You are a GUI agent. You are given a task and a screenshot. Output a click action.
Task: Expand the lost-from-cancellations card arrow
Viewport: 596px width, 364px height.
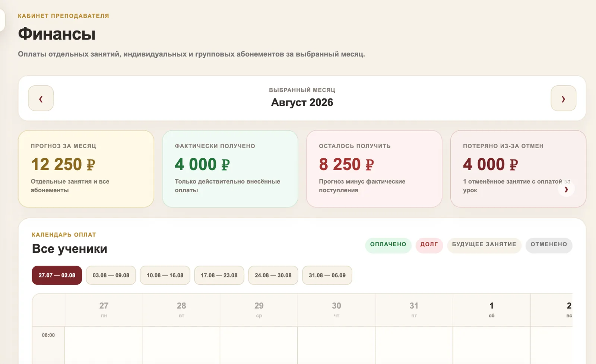pyautogui.click(x=566, y=189)
